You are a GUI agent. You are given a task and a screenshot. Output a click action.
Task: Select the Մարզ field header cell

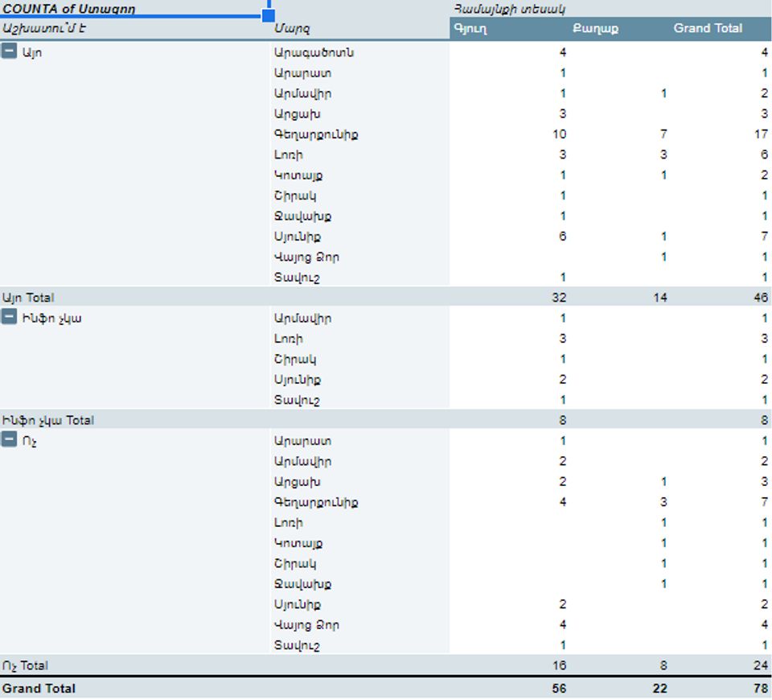point(292,29)
